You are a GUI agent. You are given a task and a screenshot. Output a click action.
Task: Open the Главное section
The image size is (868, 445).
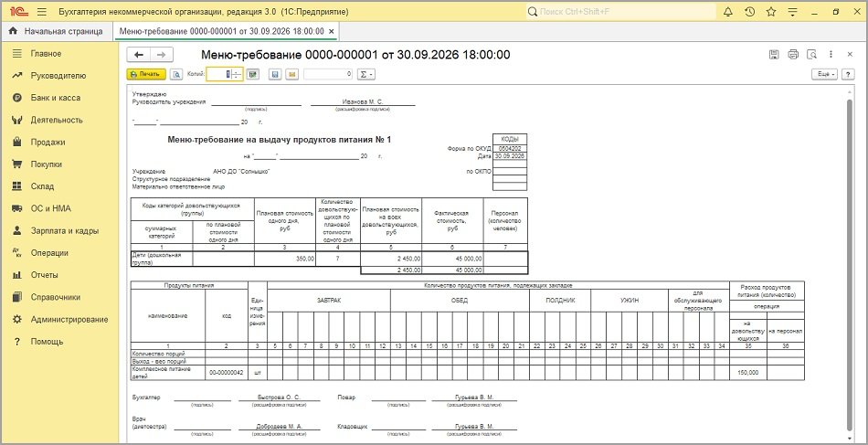[x=46, y=54]
